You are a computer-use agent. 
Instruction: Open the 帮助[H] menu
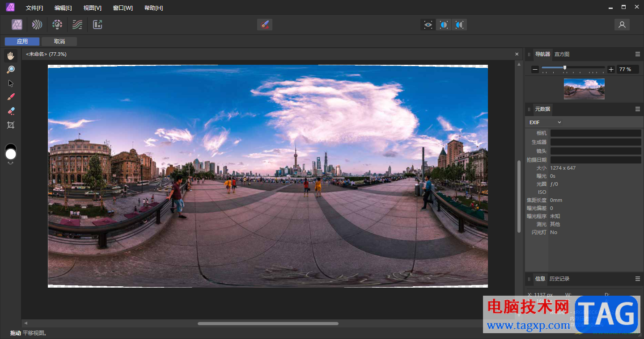(153, 8)
